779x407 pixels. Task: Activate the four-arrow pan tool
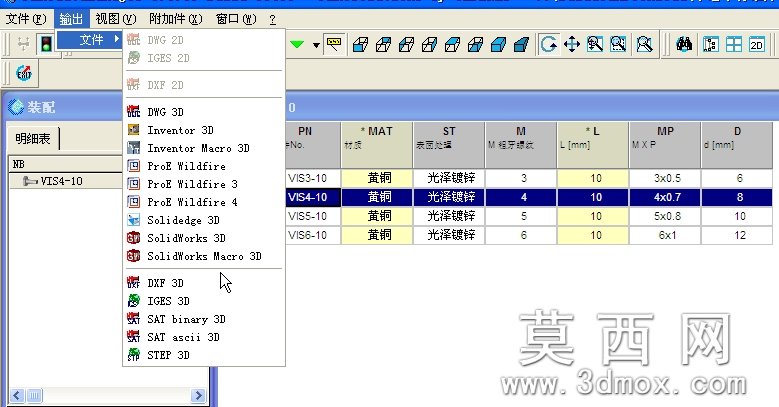pos(572,44)
